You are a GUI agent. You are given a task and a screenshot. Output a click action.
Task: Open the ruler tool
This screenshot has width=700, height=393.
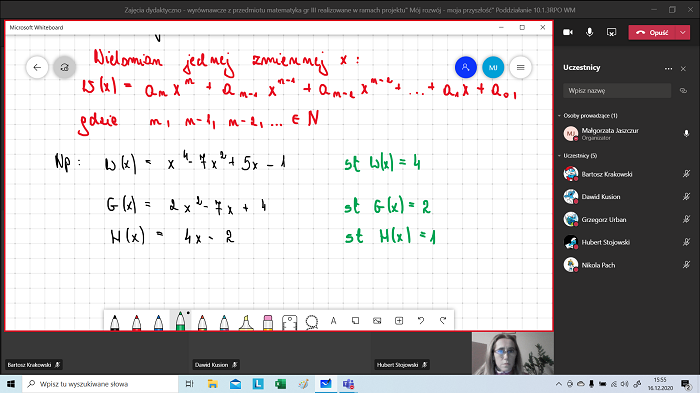coord(290,322)
